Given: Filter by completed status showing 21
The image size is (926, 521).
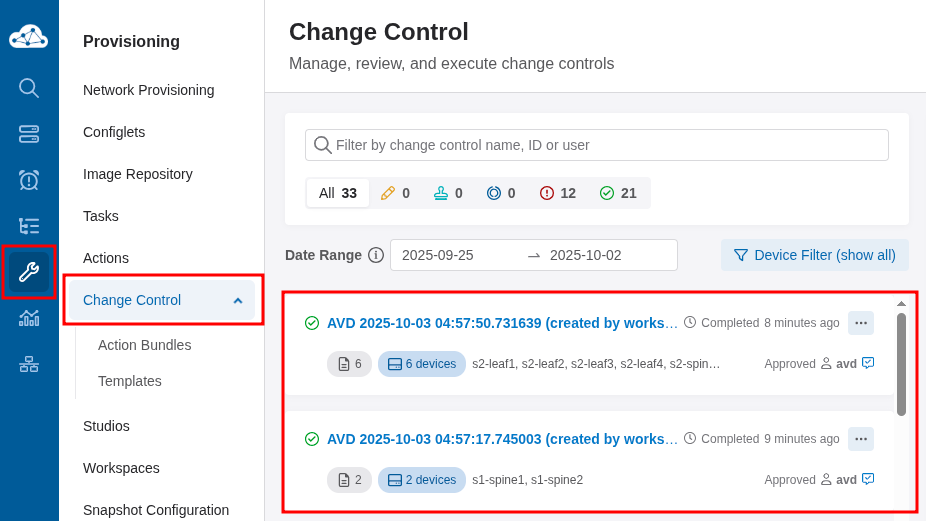Looking at the screenshot, I should point(618,193).
